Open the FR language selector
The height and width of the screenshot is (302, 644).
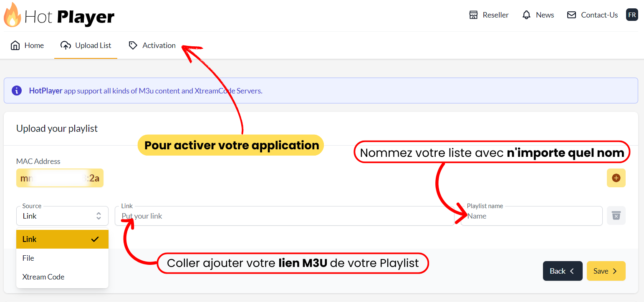pyautogui.click(x=632, y=15)
